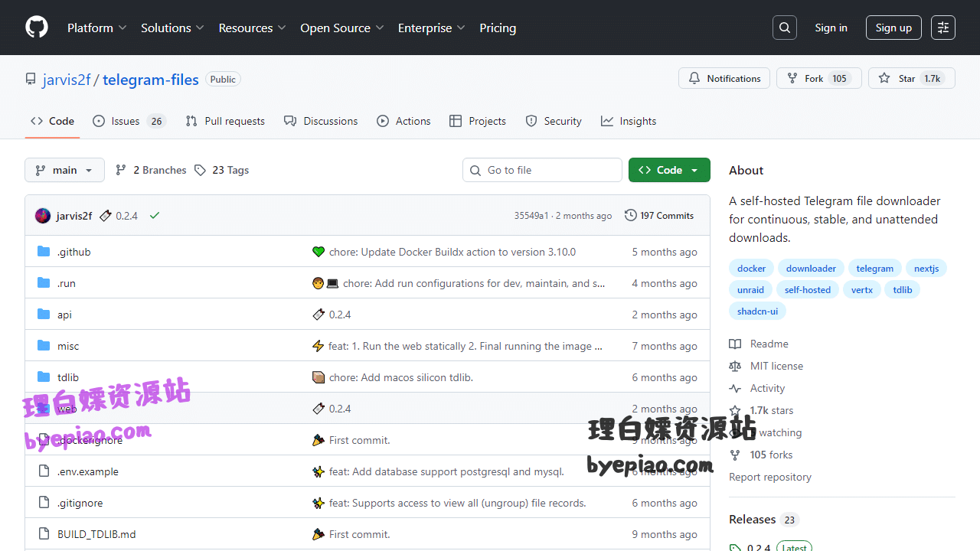
Task: Switch to the Projects tab
Action: [x=478, y=121]
